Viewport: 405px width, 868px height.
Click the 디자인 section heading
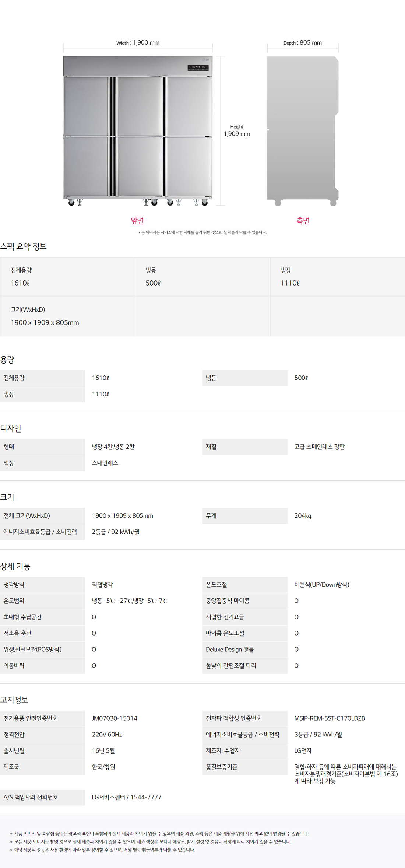[11, 428]
